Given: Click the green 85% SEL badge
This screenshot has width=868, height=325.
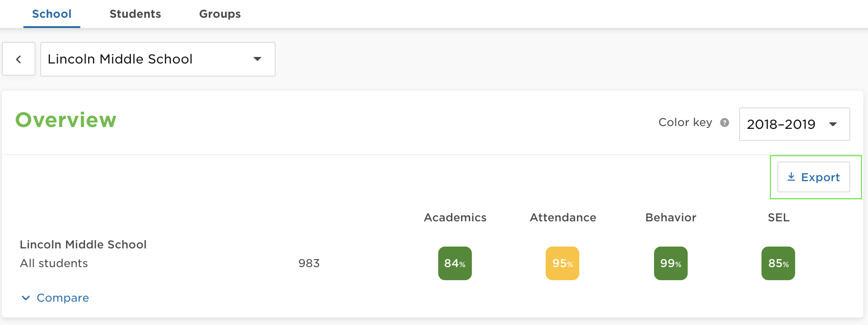Looking at the screenshot, I should [778, 263].
